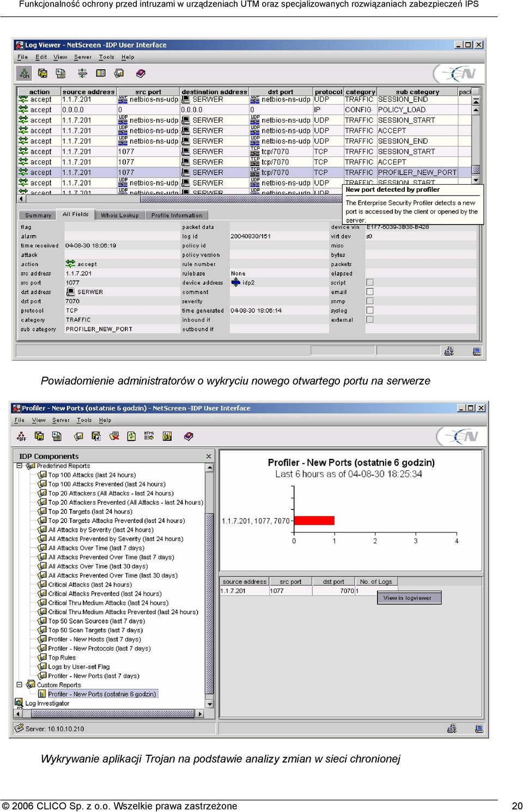Viewport: 523px width, 812px height.
Task: Click the green refresh report icon in Profiler toolbar
Action: point(131,436)
